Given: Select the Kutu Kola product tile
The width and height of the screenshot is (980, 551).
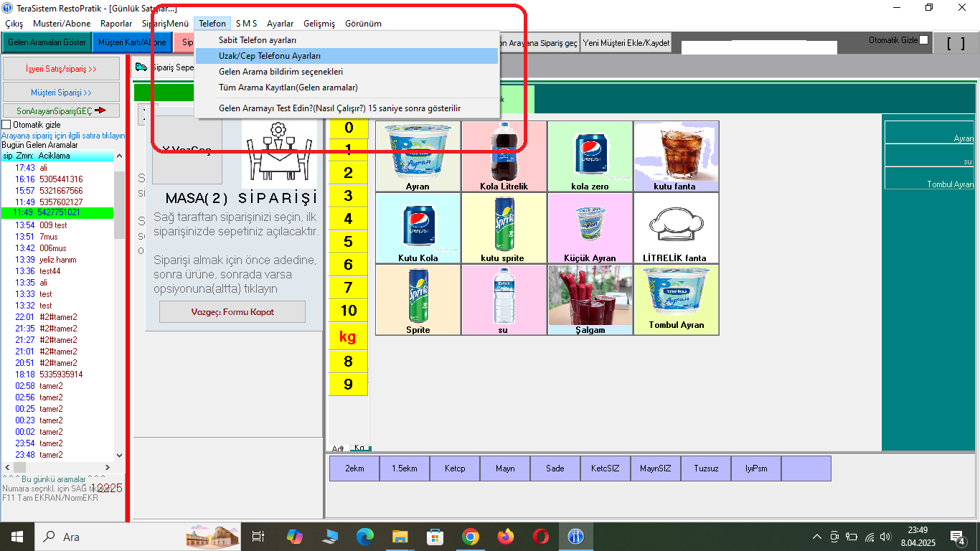Looking at the screenshot, I should click(418, 228).
